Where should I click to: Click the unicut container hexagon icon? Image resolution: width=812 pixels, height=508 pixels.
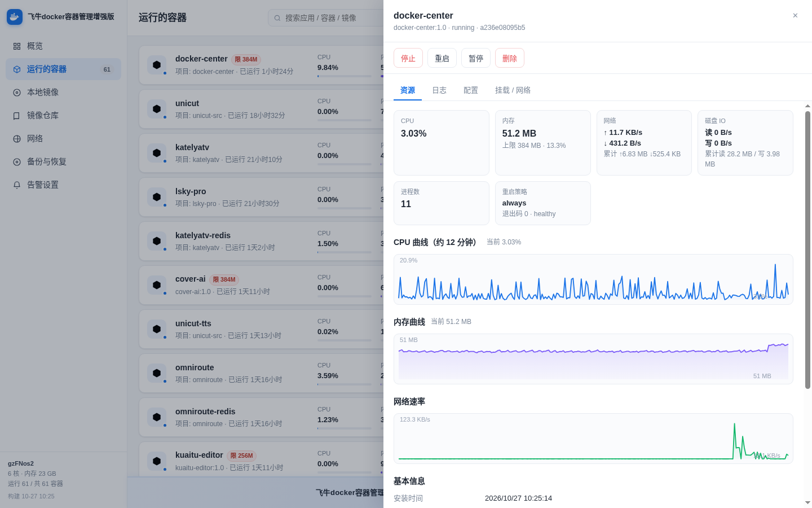tap(157, 109)
